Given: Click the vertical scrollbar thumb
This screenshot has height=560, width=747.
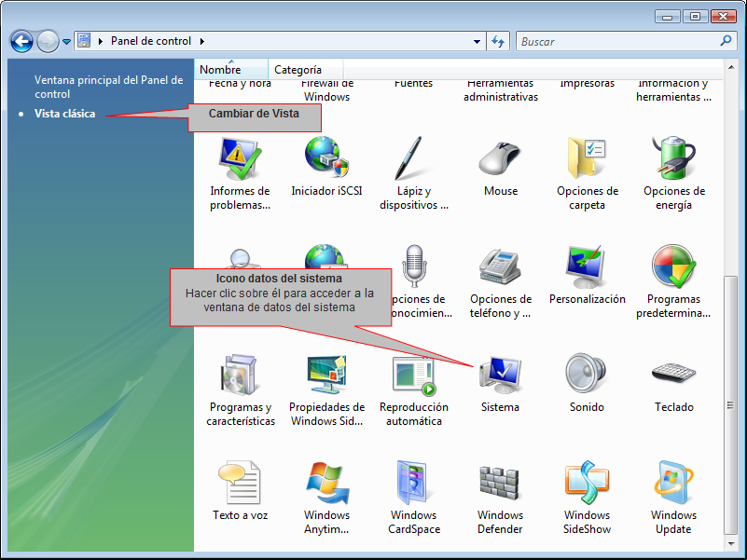Looking at the screenshot, I should (x=731, y=404).
